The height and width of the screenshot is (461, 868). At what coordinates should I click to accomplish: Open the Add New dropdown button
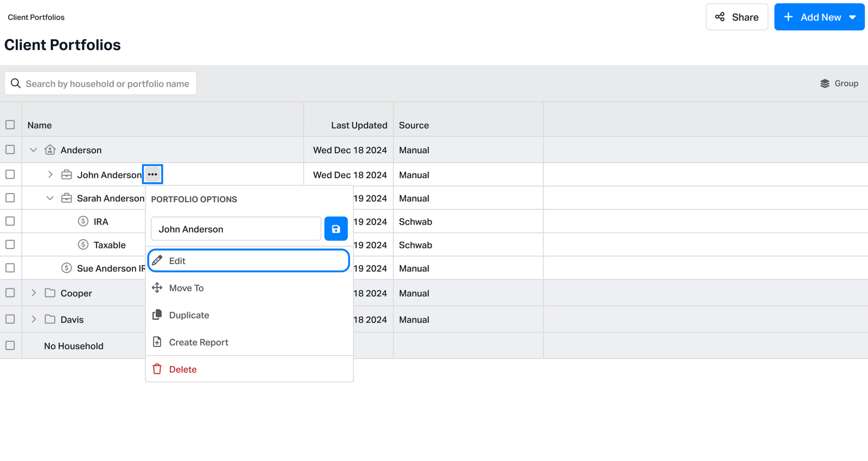[819, 17]
